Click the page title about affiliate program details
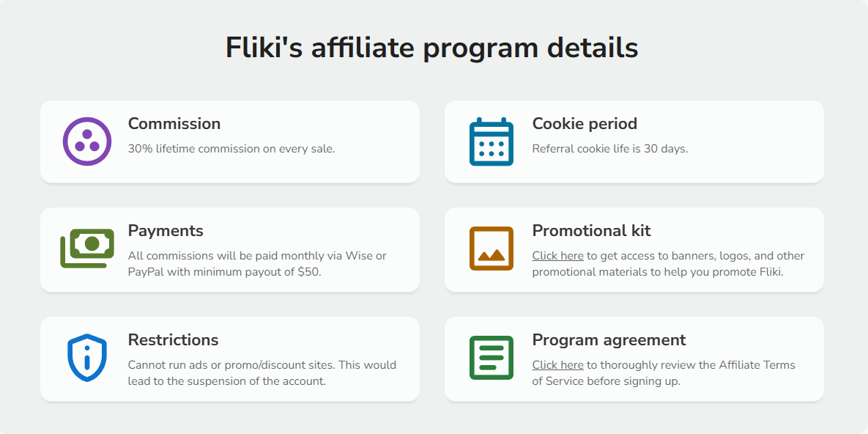 click(x=432, y=48)
